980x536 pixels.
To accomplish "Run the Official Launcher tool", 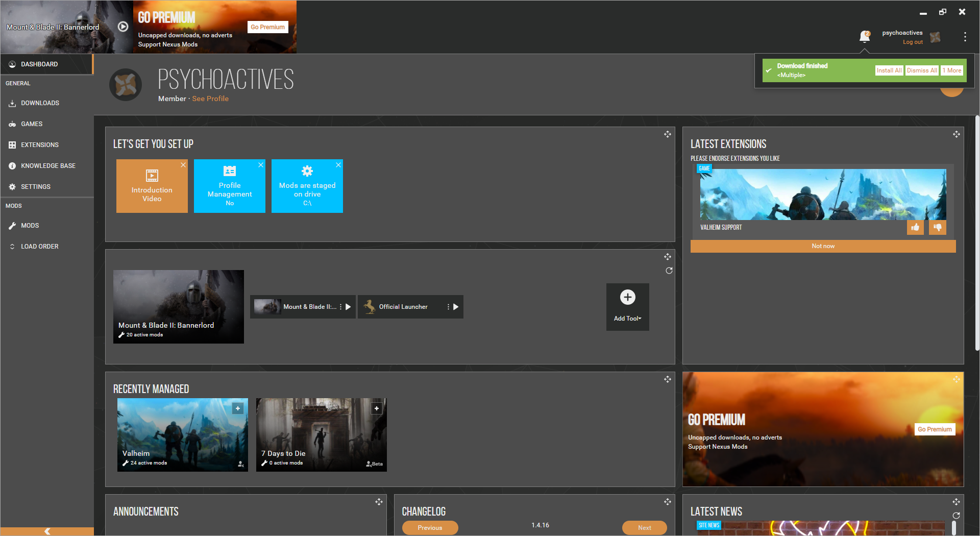I will point(456,307).
